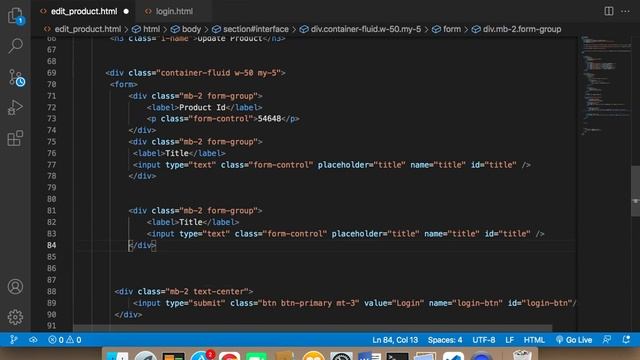The width and height of the screenshot is (640, 360).
Task: Open Finder from the Dock
Action: 117,356
